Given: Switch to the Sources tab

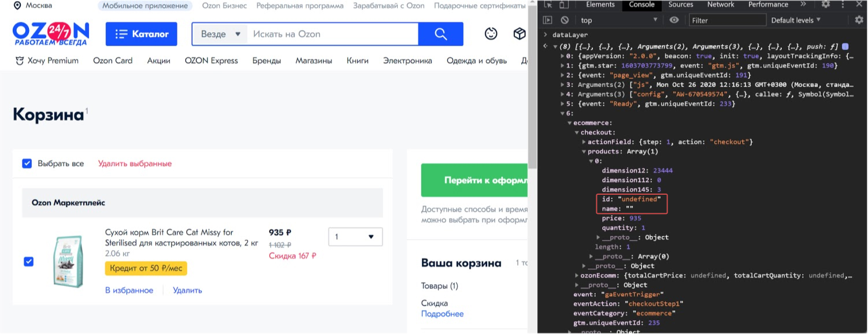Looking at the screenshot, I should pos(681,5).
